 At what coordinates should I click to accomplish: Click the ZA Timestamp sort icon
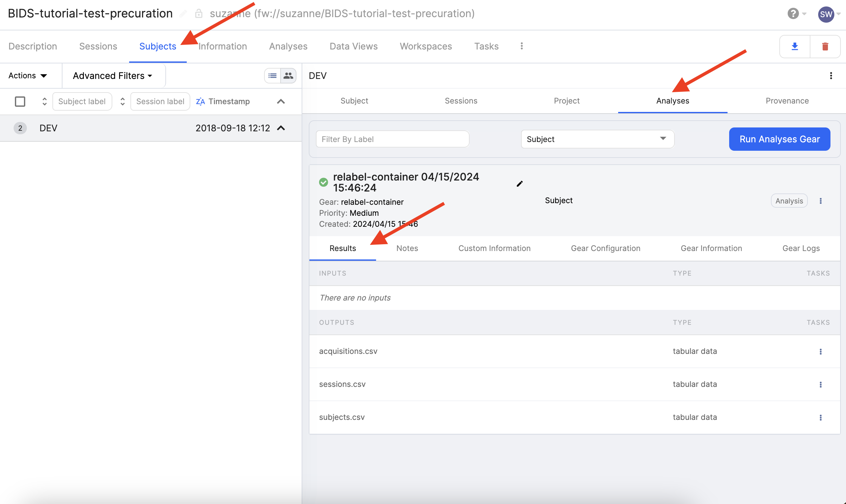click(x=200, y=101)
